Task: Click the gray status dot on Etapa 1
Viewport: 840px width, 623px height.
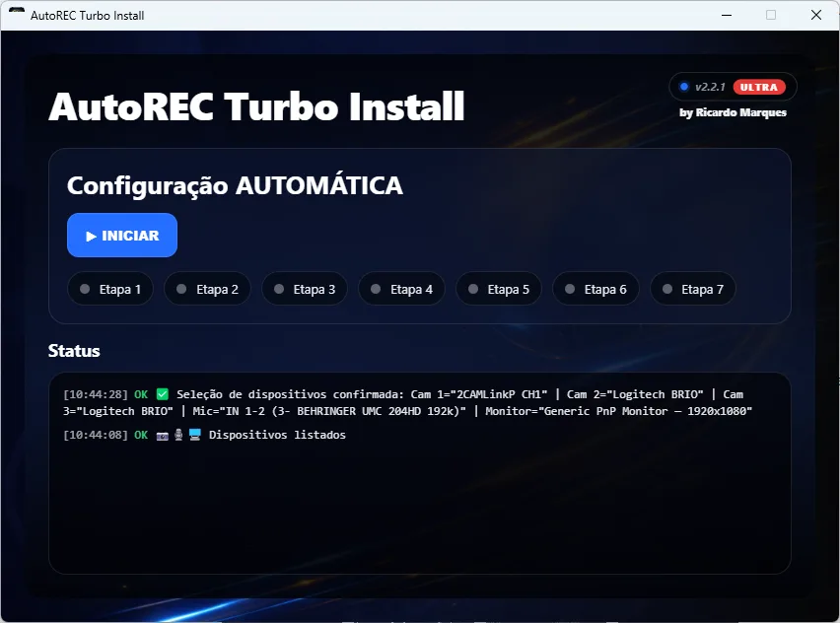Action: (x=85, y=289)
